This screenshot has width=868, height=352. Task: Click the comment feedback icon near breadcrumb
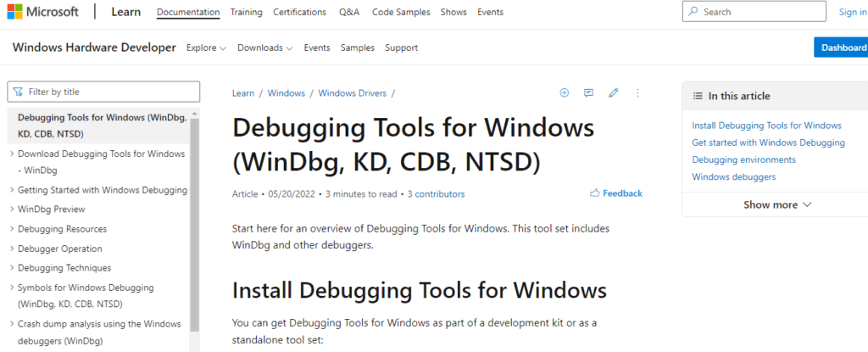tap(588, 93)
